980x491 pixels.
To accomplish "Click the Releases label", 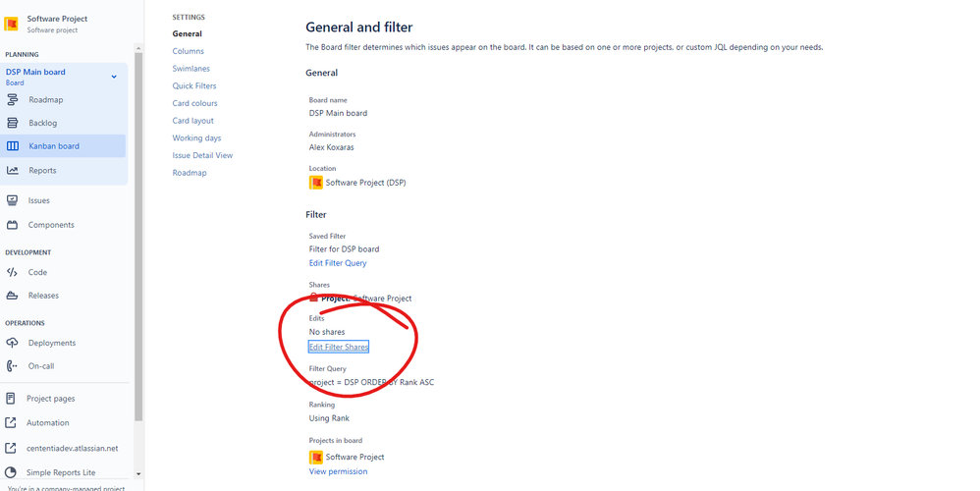I will click(x=43, y=296).
